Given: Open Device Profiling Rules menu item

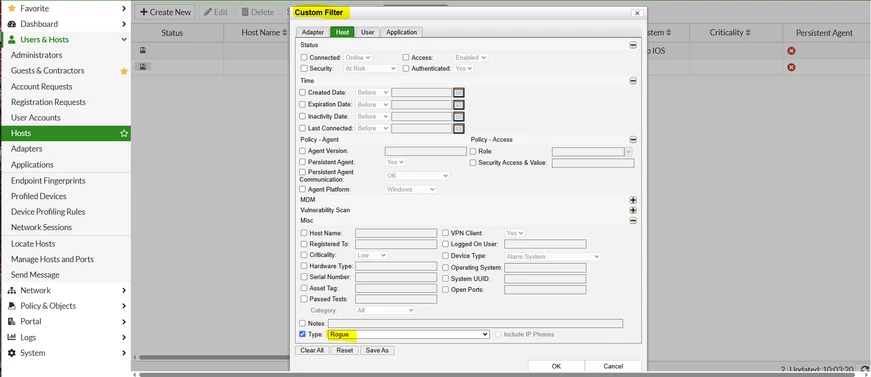Looking at the screenshot, I should click(x=48, y=212).
